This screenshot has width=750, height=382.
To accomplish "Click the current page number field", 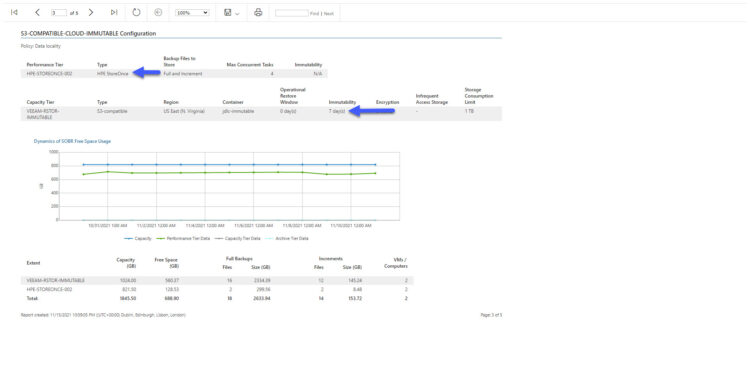I will pos(59,13).
